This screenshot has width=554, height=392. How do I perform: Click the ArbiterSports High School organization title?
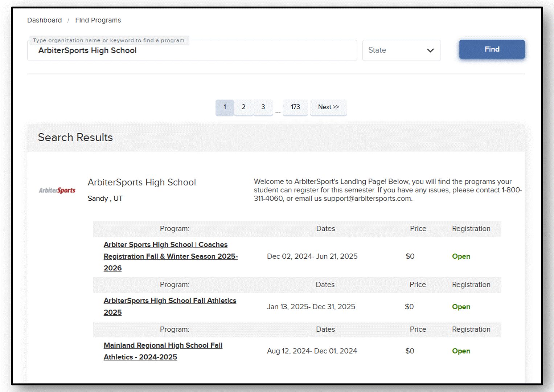click(142, 182)
